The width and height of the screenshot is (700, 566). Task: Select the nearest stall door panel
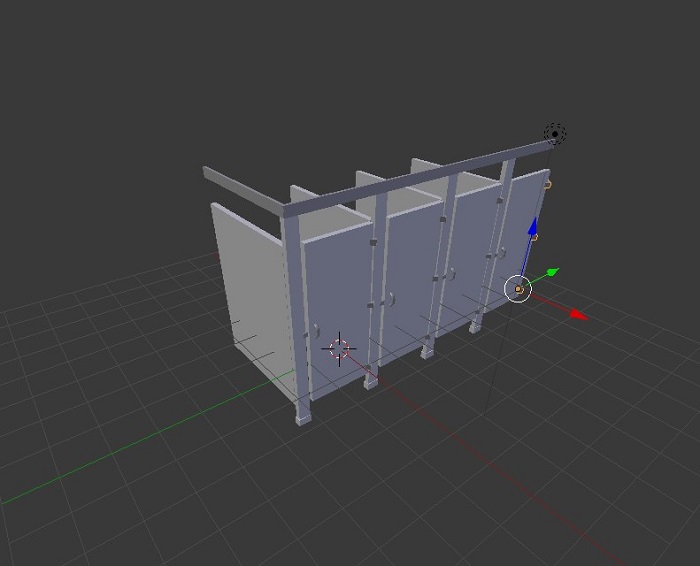click(x=339, y=310)
